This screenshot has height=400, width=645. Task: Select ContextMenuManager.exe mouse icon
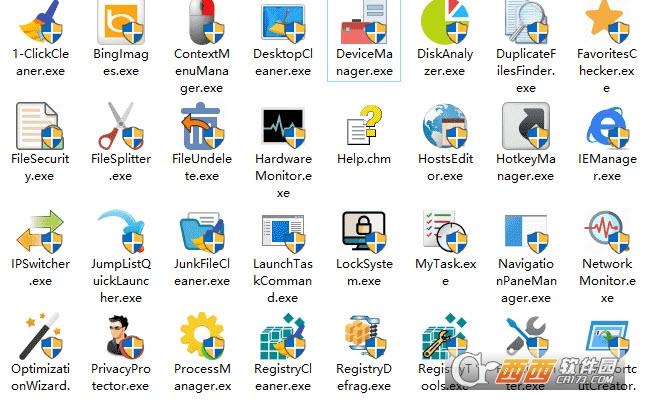(x=201, y=20)
